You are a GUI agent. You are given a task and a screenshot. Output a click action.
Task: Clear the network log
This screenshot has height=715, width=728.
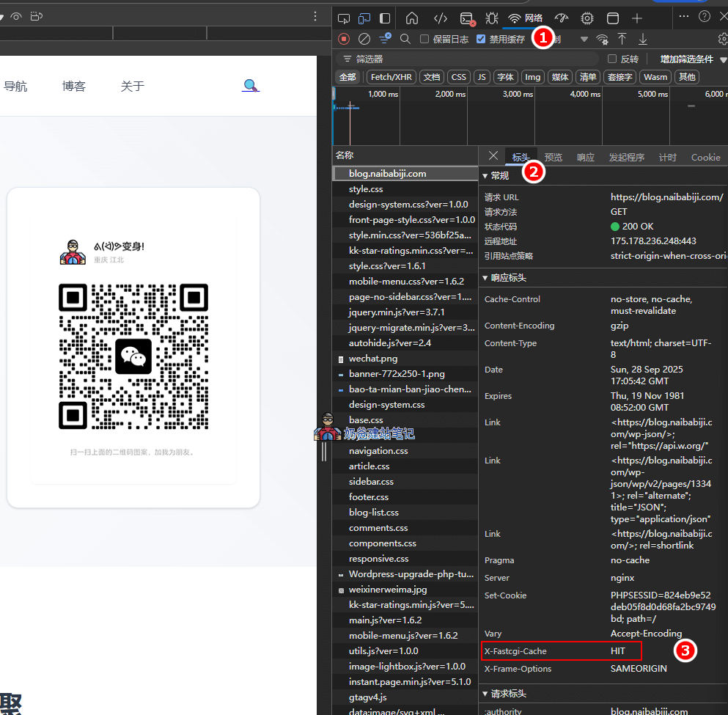pyautogui.click(x=364, y=39)
